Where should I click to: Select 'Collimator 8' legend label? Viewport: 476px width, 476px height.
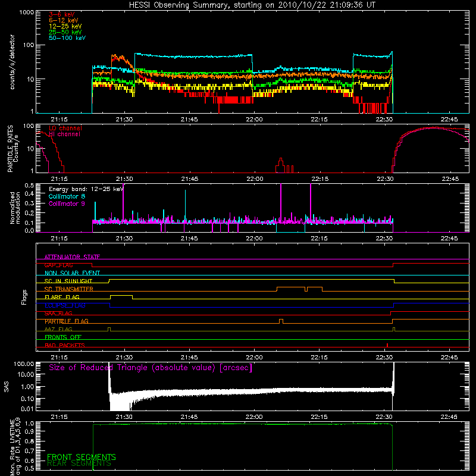[x=67, y=196]
